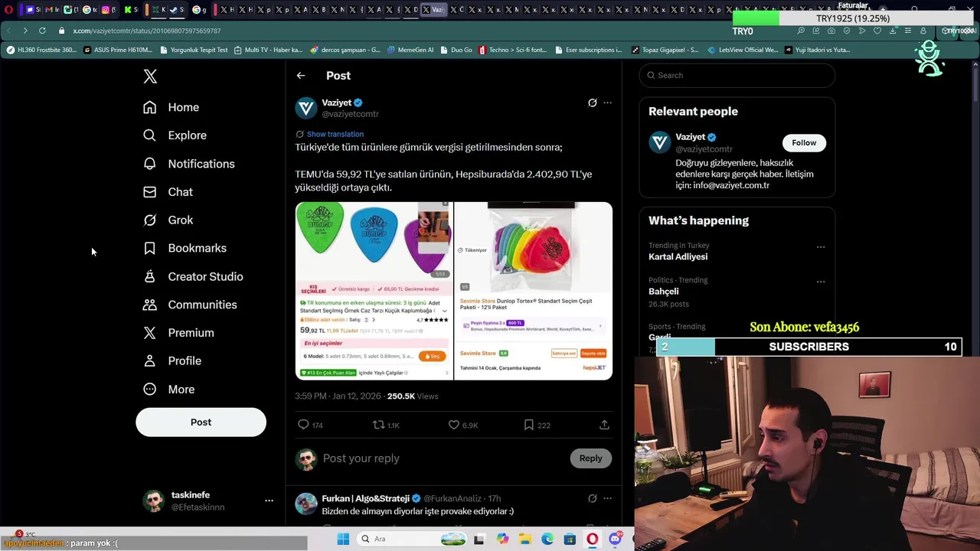Screen dimensions: 980x551
Task: Open Microsoft Store from the taskbar
Action: tap(570, 539)
